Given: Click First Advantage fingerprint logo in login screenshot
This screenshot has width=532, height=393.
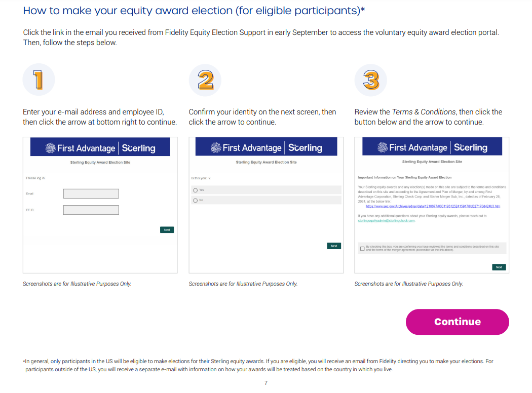Looking at the screenshot, I should pyautogui.click(x=51, y=148).
